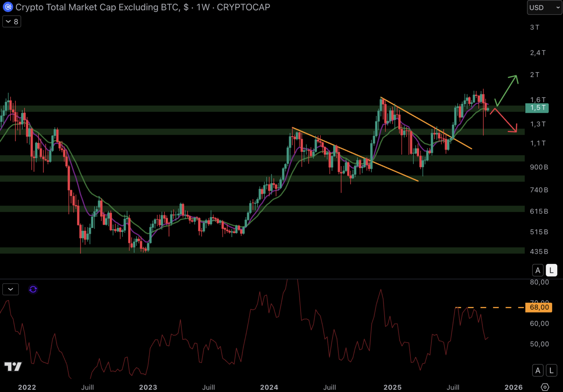
Task: Toggle log scale (L) on the indicator pane
Action: tap(551, 371)
